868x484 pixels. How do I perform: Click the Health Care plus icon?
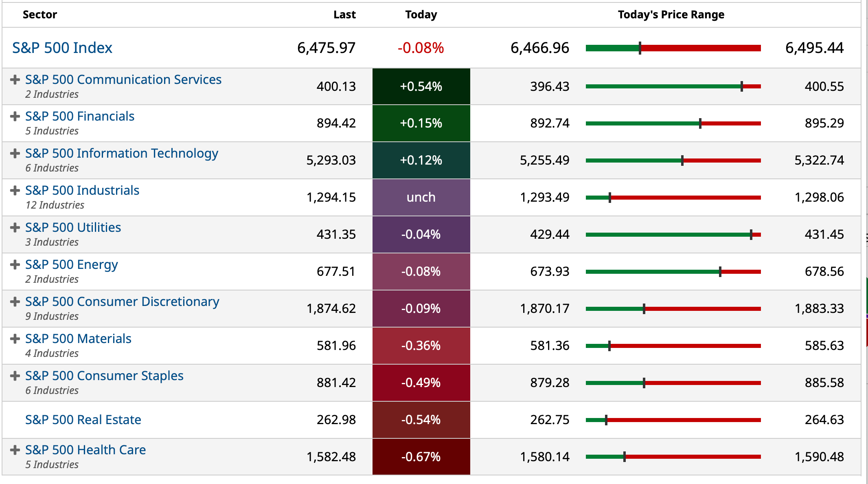15,450
